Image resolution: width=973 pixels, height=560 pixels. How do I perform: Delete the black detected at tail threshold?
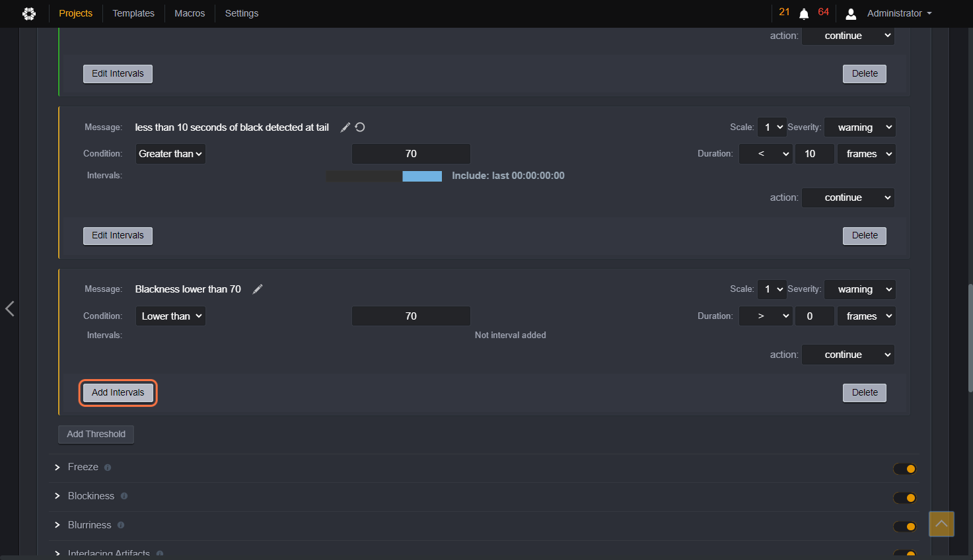tap(865, 236)
